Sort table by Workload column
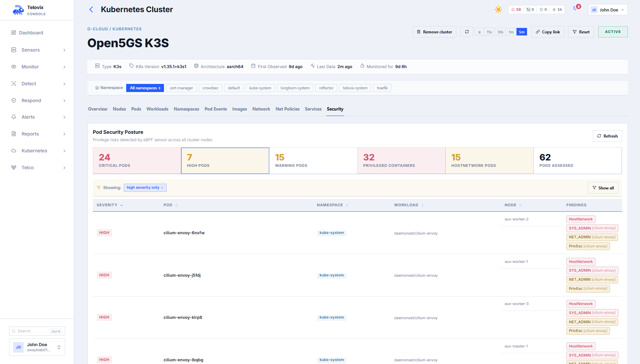Viewport: 640px width, 364px height. [409, 205]
